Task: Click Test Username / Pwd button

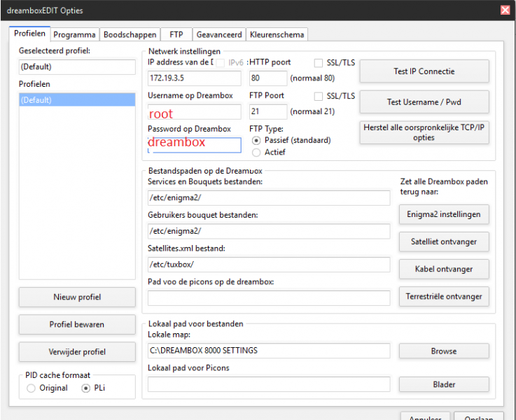Action: coord(424,101)
